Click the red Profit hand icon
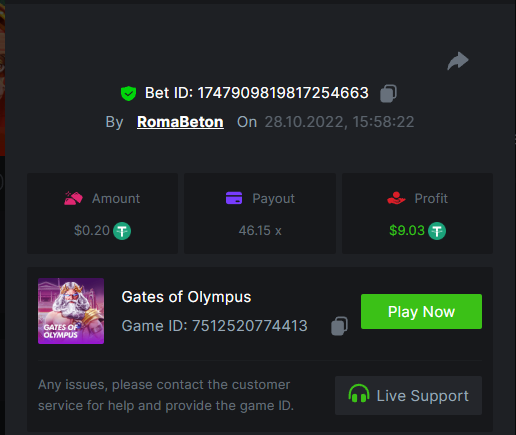The height and width of the screenshot is (435, 516). 396,198
